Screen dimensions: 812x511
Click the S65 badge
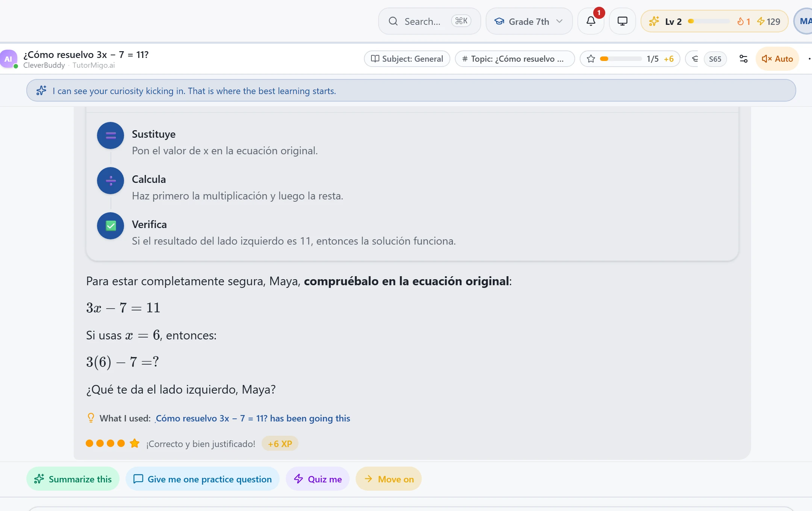[715, 59]
